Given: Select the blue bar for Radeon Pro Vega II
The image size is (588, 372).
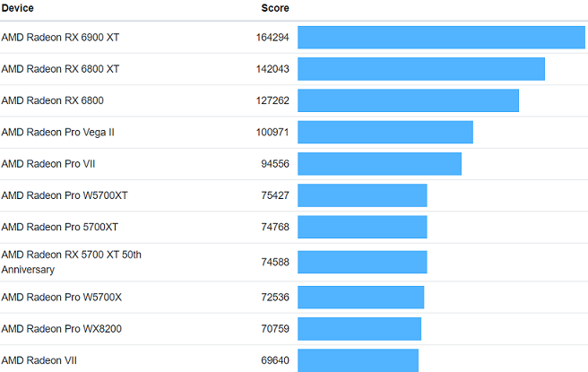Looking at the screenshot, I should (x=385, y=132).
